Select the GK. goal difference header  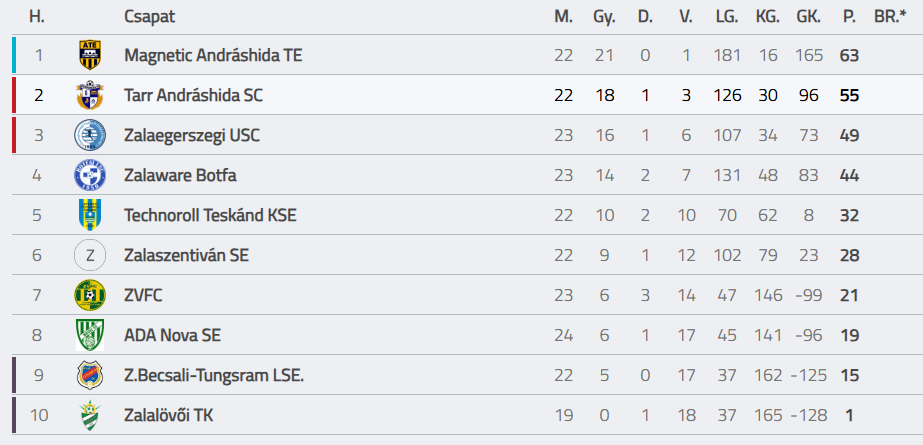pos(809,17)
